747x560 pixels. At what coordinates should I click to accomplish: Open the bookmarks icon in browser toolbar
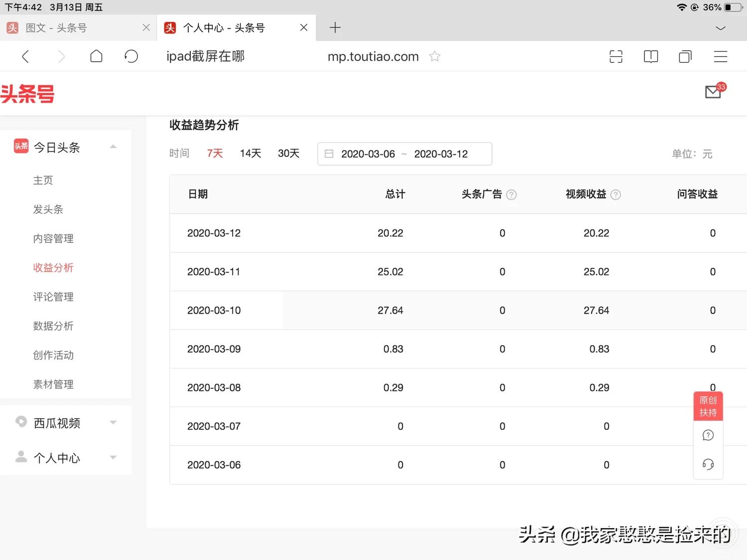pos(650,56)
